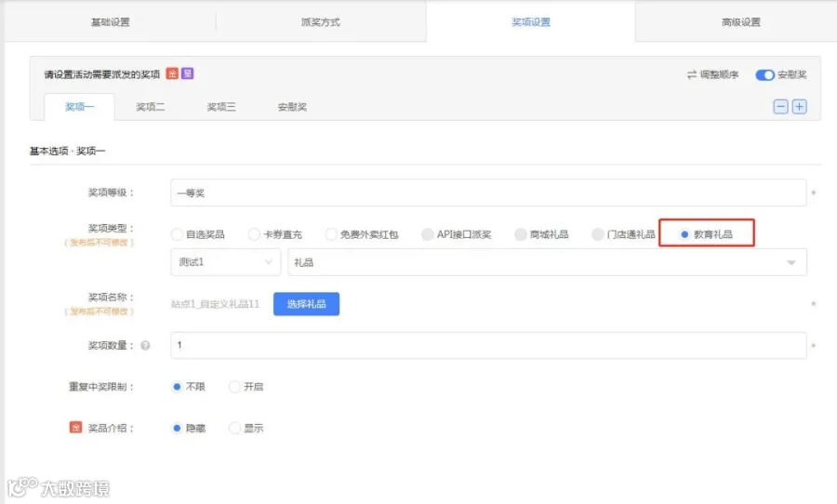This screenshot has height=504, width=837.
Task: Toggle the 安慰奖 switch
Action: [x=764, y=74]
